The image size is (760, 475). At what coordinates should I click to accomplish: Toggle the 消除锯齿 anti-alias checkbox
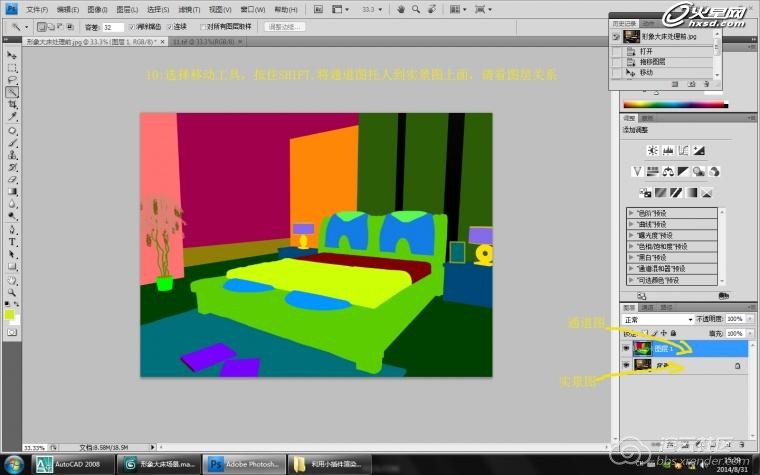(x=131, y=27)
